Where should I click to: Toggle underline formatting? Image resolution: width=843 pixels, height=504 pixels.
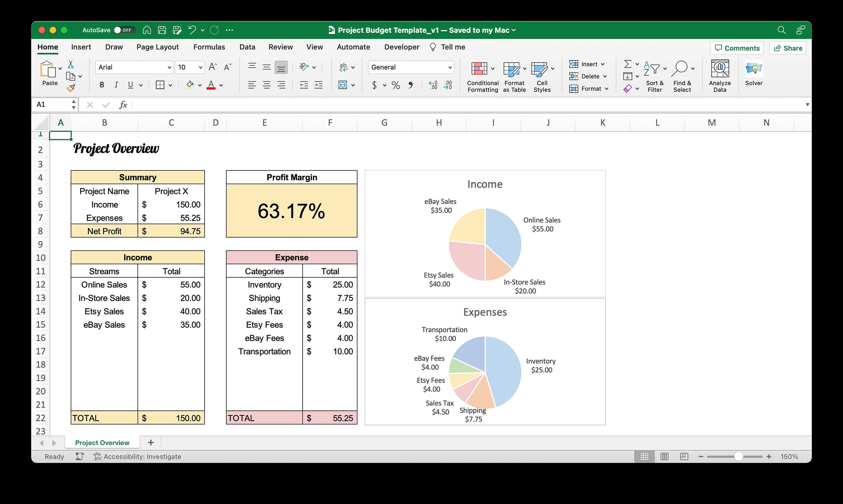[x=131, y=85]
